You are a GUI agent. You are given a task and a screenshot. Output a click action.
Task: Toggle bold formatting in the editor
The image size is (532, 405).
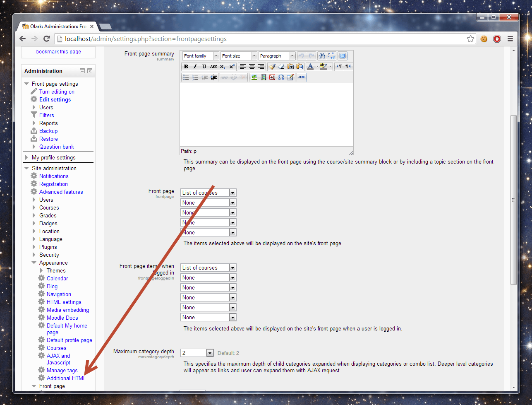[186, 67]
